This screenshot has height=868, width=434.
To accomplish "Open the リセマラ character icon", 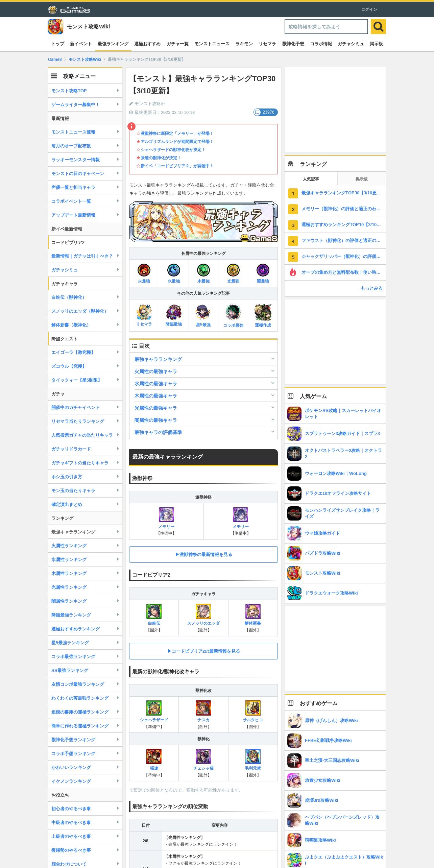I will click(144, 312).
